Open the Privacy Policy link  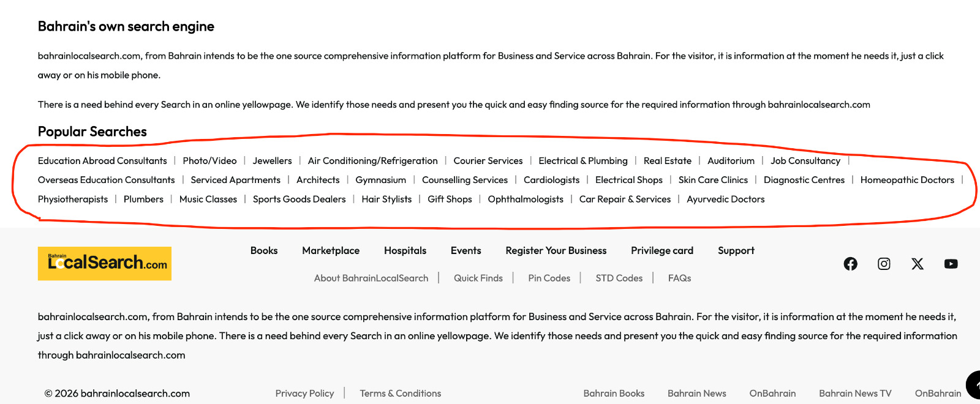[x=304, y=394]
